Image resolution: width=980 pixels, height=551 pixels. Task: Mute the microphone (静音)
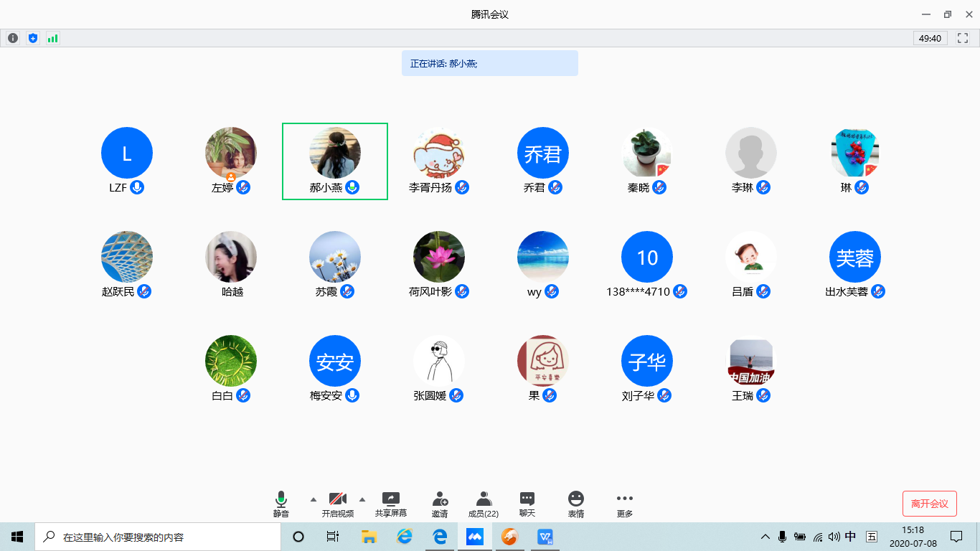(x=281, y=504)
